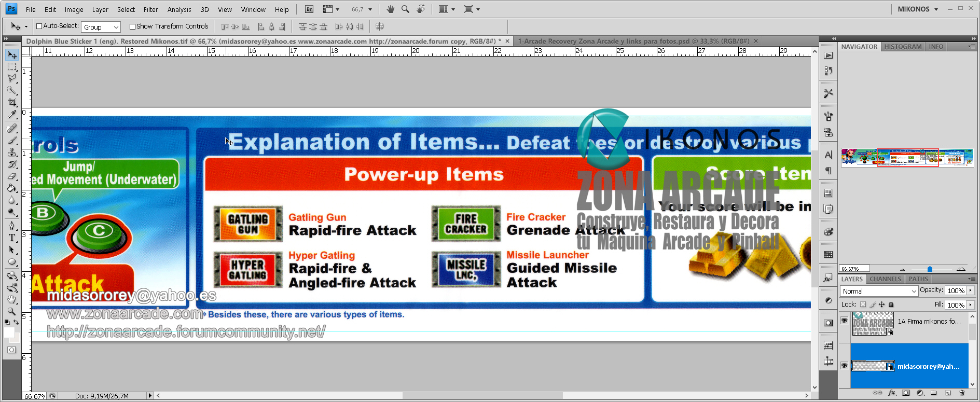Select the Move tool in the toolbox
980x402 pixels.
(x=12, y=54)
